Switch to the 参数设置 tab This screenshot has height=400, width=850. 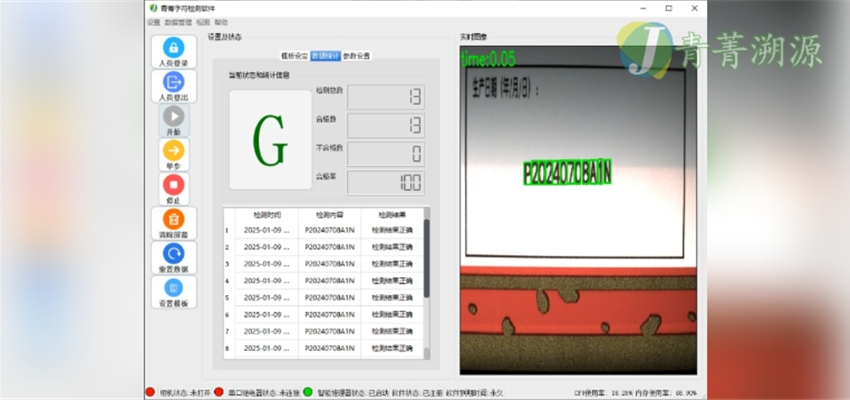tap(356, 56)
